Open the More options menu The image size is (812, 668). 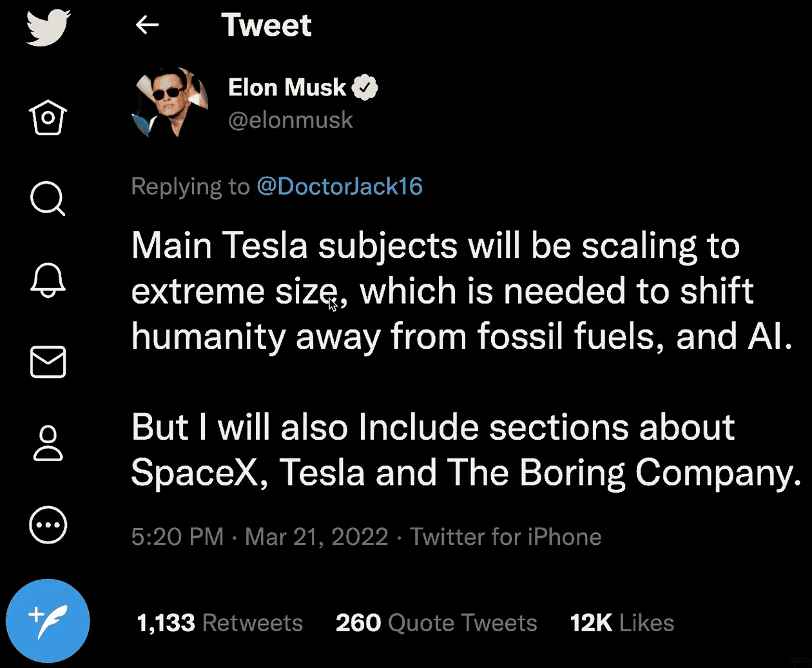pos(47,524)
